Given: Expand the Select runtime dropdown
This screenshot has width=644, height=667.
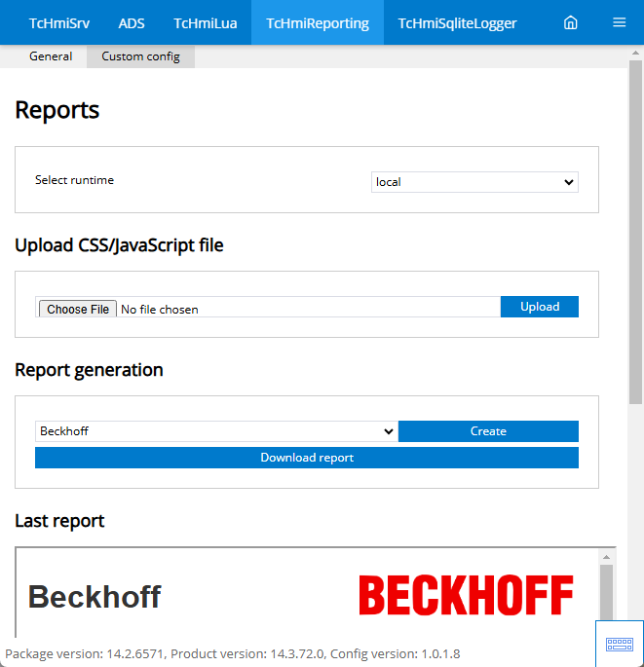Looking at the screenshot, I should tap(474, 182).
